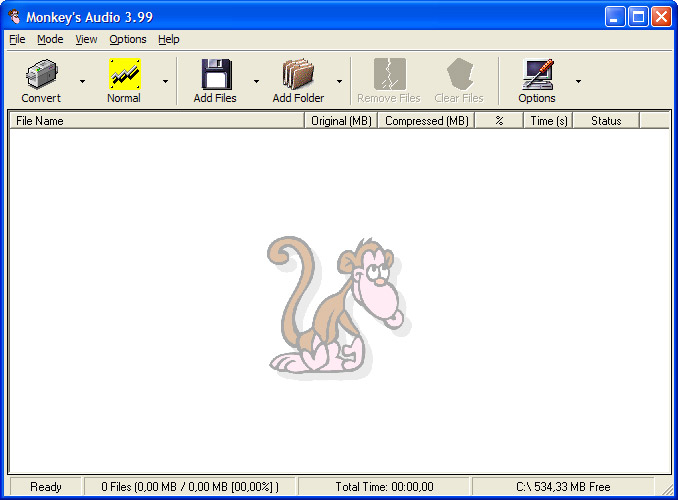Sort by the Time (s) column header
This screenshot has width=678, height=500.
click(x=549, y=121)
